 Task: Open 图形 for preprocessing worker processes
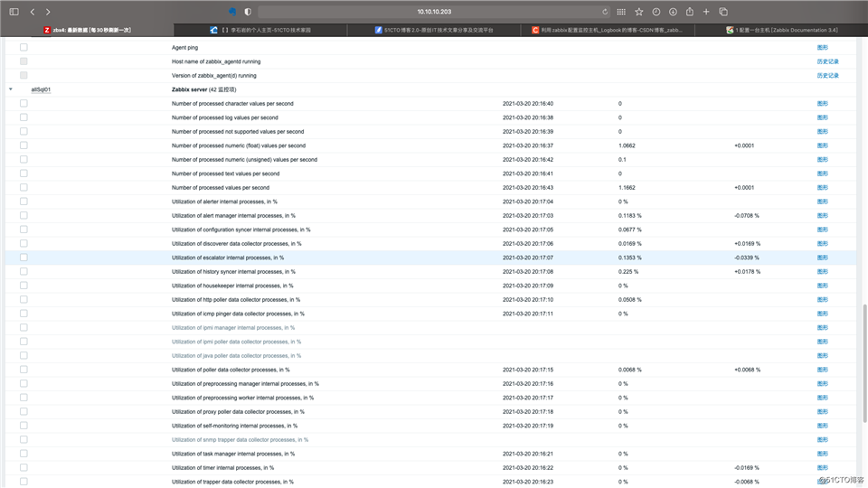click(822, 398)
